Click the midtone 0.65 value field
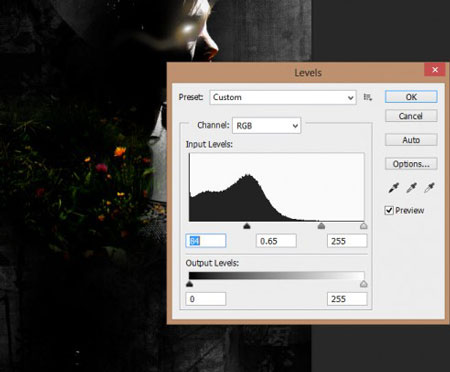450x372 pixels. (x=276, y=241)
